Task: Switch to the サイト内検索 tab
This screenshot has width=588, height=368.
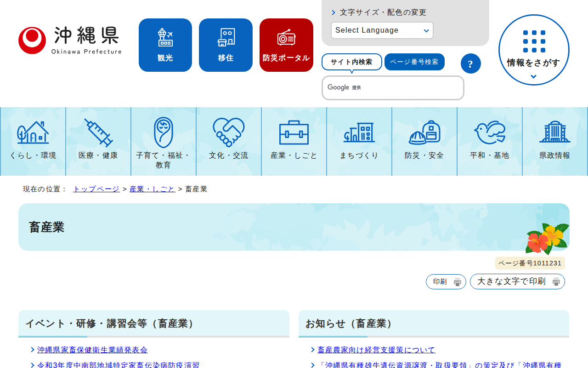Action: pos(351,62)
